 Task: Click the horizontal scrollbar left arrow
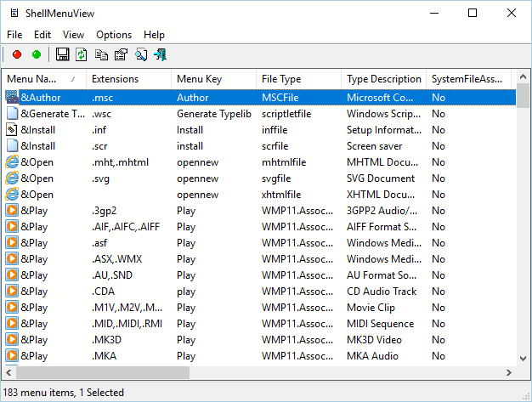pyautogui.click(x=8, y=372)
